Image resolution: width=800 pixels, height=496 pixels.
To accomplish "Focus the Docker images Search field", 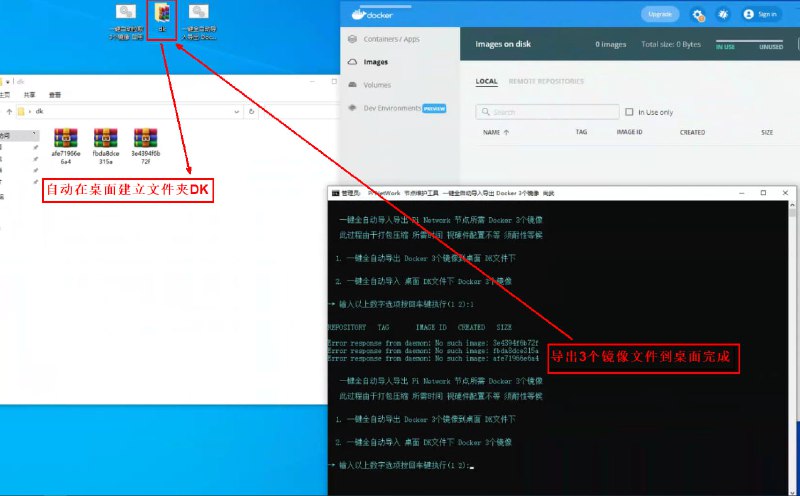I will [x=545, y=112].
